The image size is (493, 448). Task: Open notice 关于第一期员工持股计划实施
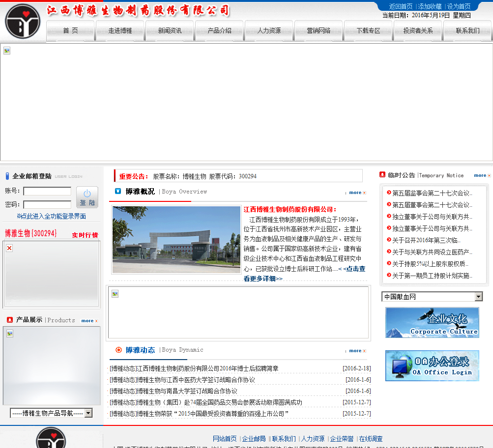point(432,276)
